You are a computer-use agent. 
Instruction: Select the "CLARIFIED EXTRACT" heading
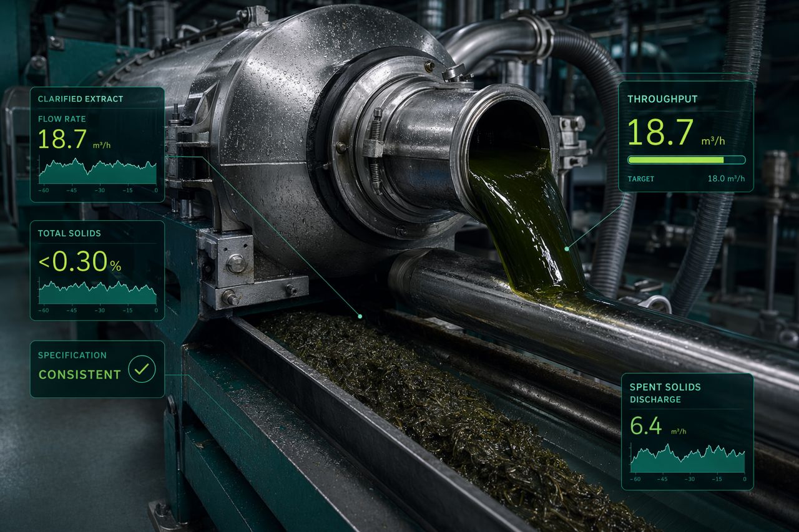[x=81, y=99]
